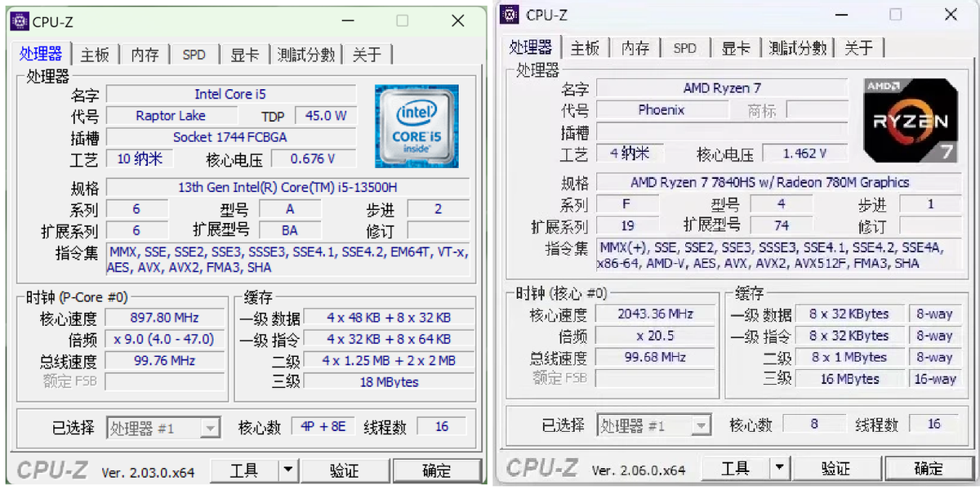Expand 工具 arrow menu in left window
Screen dimensions: 980x490
click(288, 470)
